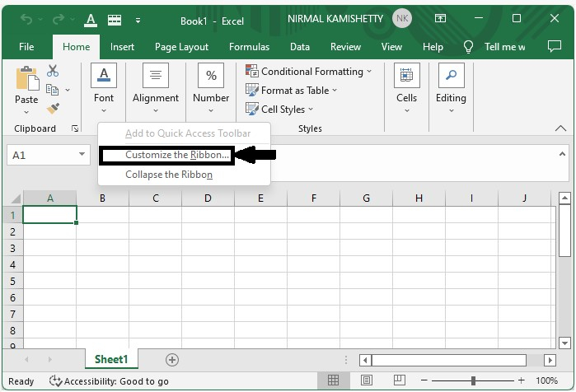
Task: Select Normal view icon in status bar
Action: (334, 380)
